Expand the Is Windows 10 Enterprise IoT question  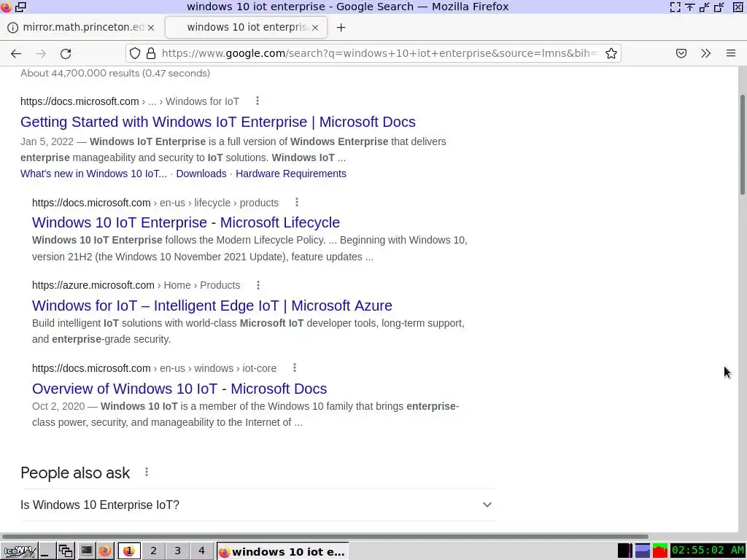coord(258,505)
